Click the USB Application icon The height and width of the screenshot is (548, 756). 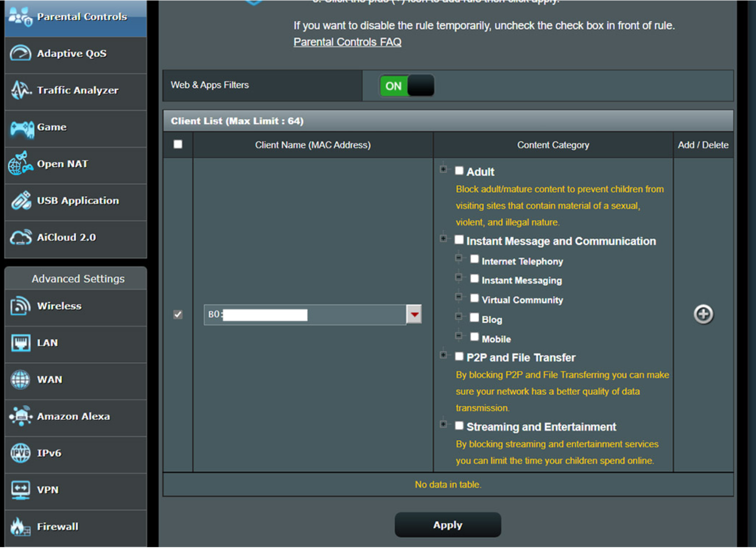point(21,201)
